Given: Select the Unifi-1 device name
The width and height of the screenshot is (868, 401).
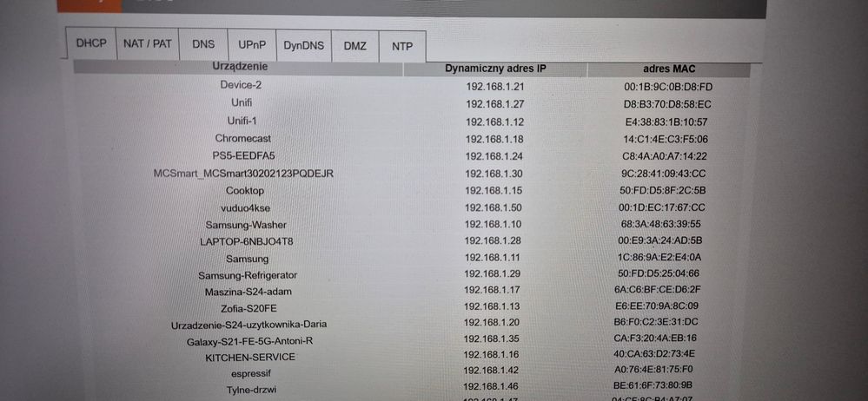Looking at the screenshot, I should click(x=242, y=121).
